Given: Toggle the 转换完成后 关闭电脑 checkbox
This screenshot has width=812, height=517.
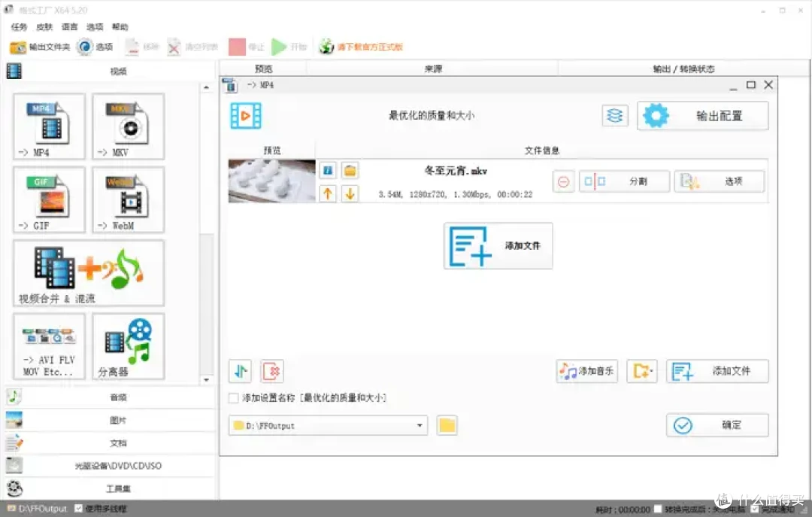Looking at the screenshot, I should click(658, 509).
